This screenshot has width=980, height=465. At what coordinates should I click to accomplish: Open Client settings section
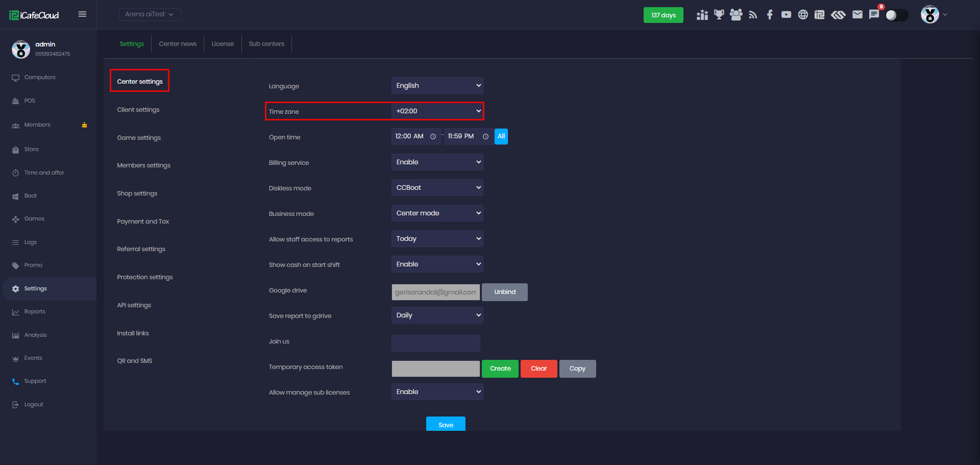(x=138, y=110)
